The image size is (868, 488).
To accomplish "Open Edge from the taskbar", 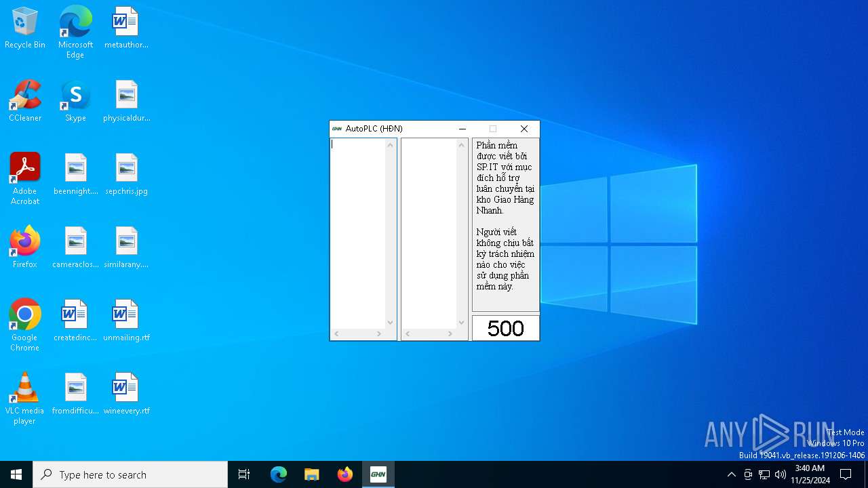I will pos(279,474).
